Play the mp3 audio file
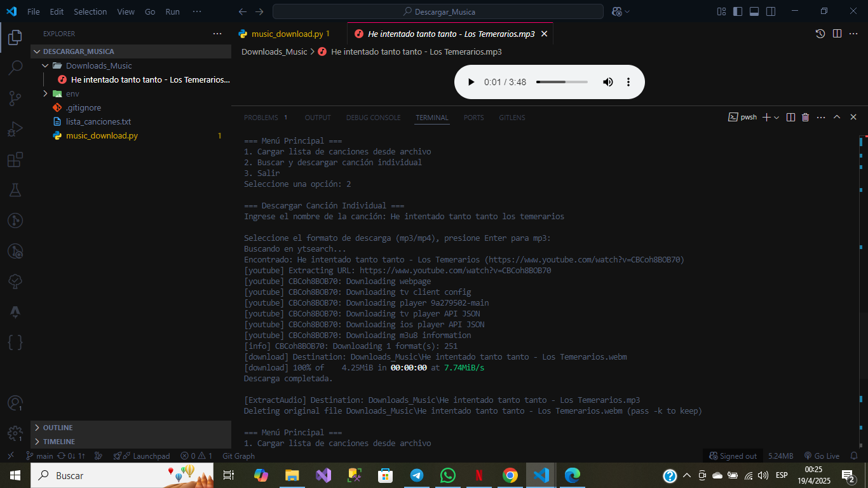868x488 pixels. (471, 82)
